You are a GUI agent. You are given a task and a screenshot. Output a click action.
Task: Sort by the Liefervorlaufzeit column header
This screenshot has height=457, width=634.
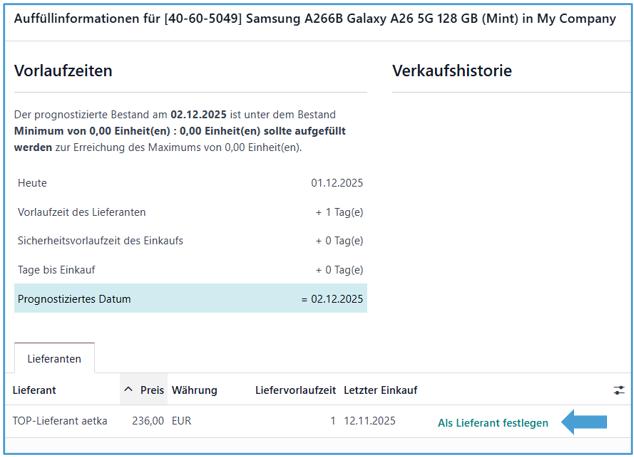(295, 390)
